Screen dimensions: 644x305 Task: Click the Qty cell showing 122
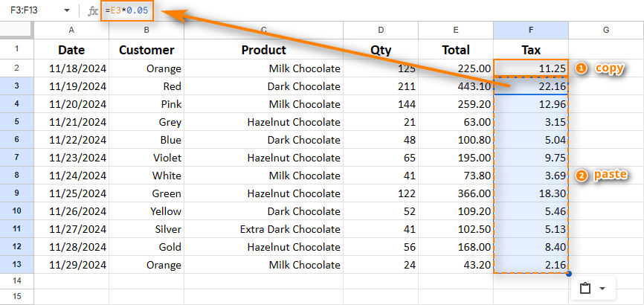381,193
